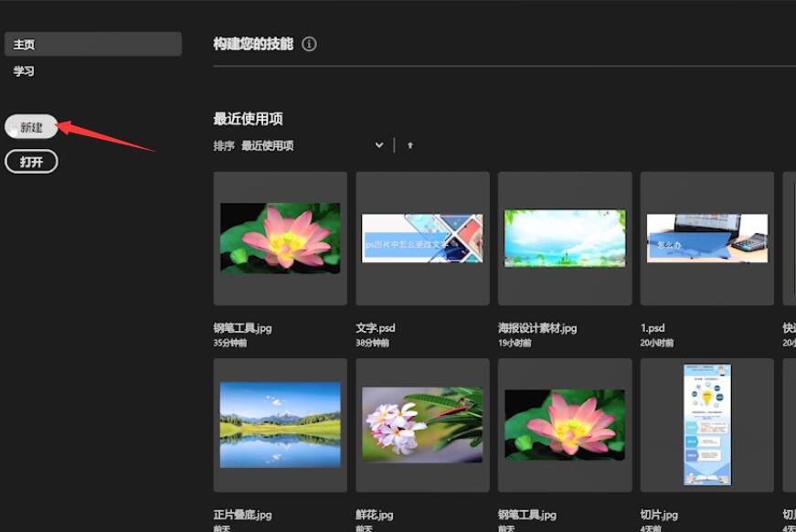796x532 pixels.
Task: Open the 海报设计素材.jpg thumbnail
Action: pyautogui.click(x=565, y=239)
